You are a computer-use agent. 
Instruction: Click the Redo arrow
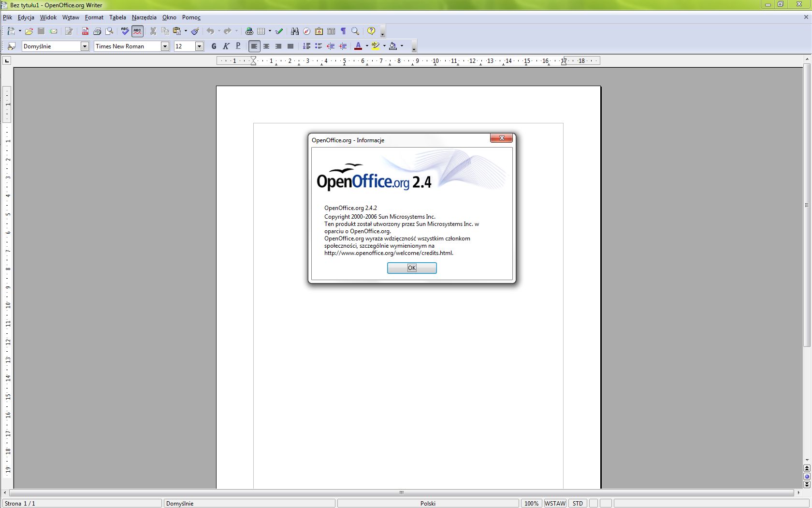[x=228, y=31]
